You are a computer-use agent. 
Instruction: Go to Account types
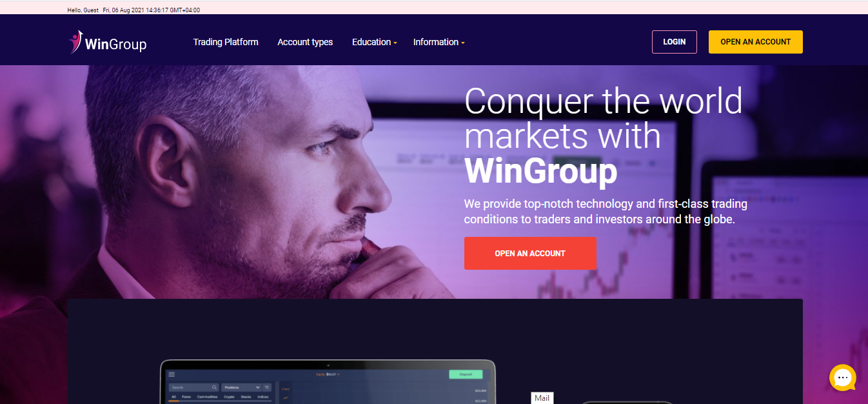305,42
